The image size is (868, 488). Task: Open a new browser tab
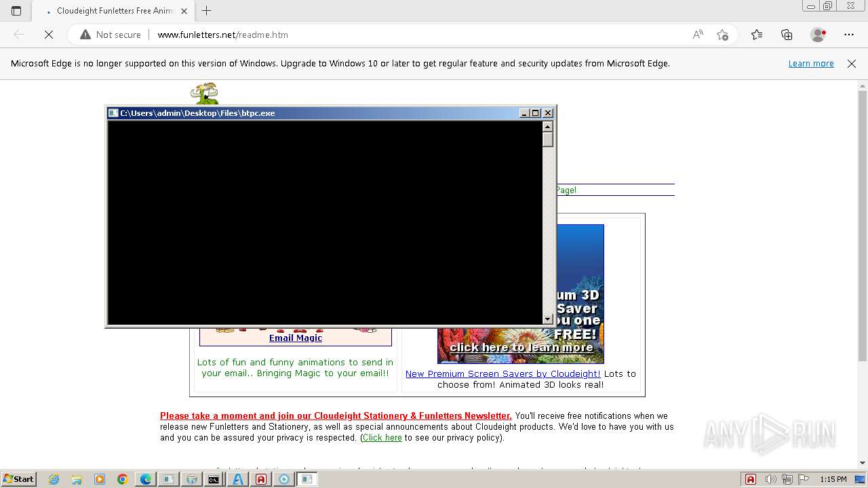tap(207, 11)
